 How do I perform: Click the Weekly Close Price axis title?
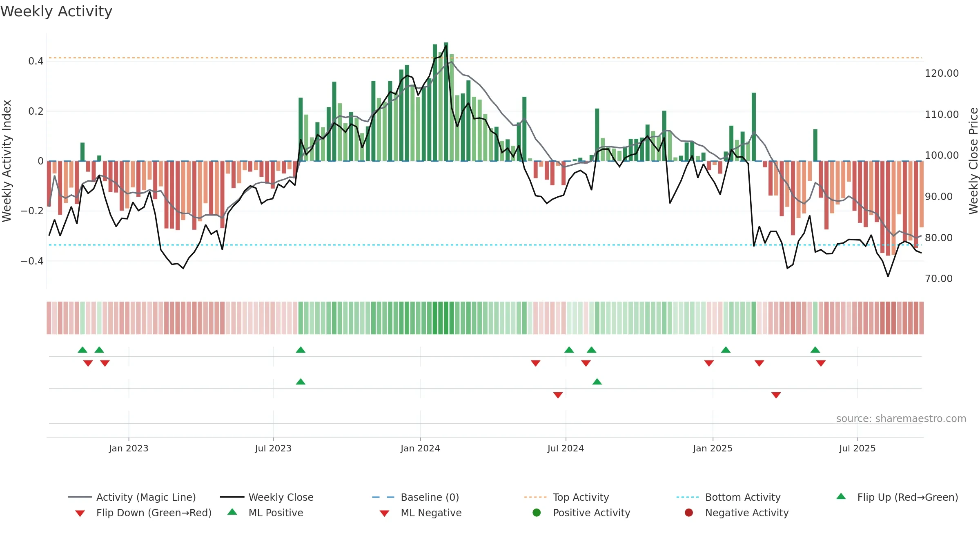973,161
